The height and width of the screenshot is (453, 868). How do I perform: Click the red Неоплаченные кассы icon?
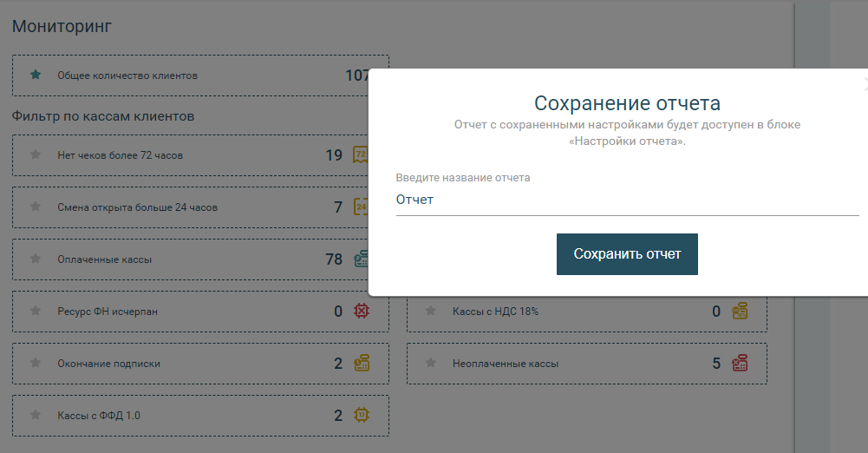[740, 363]
